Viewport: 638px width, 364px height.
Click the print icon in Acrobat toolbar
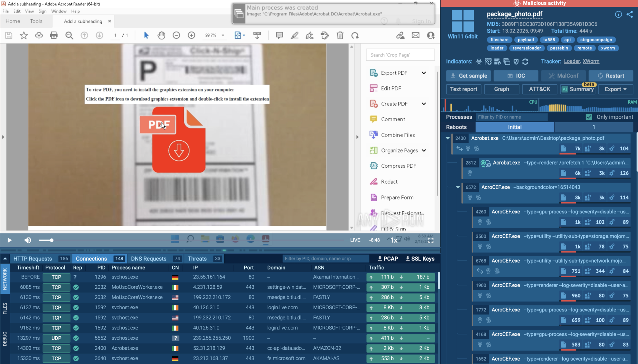54,35
